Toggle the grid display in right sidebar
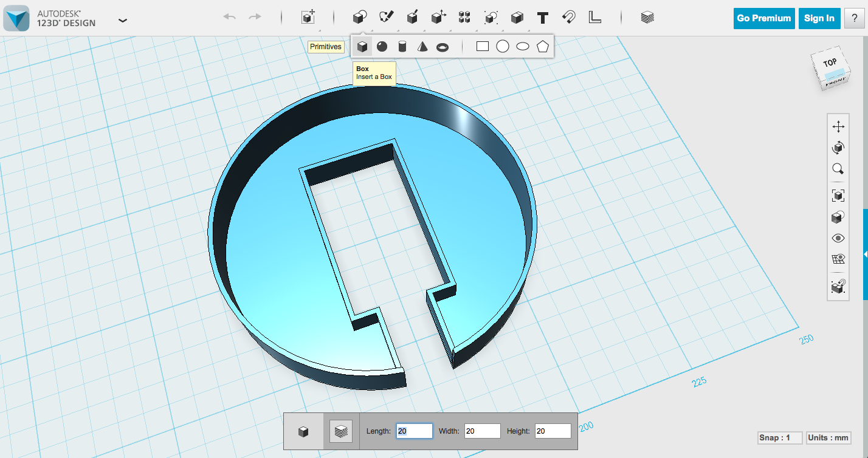This screenshot has height=458, width=868. [838, 259]
